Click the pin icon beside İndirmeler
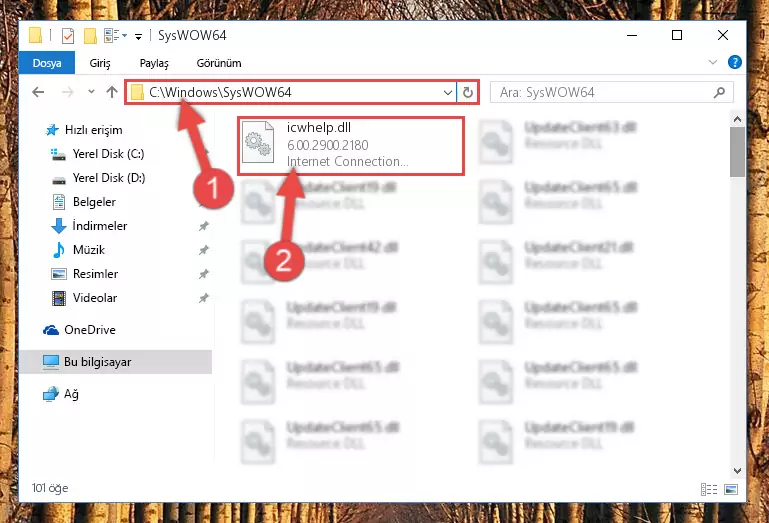The height and width of the screenshot is (523, 769). coord(204,226)
